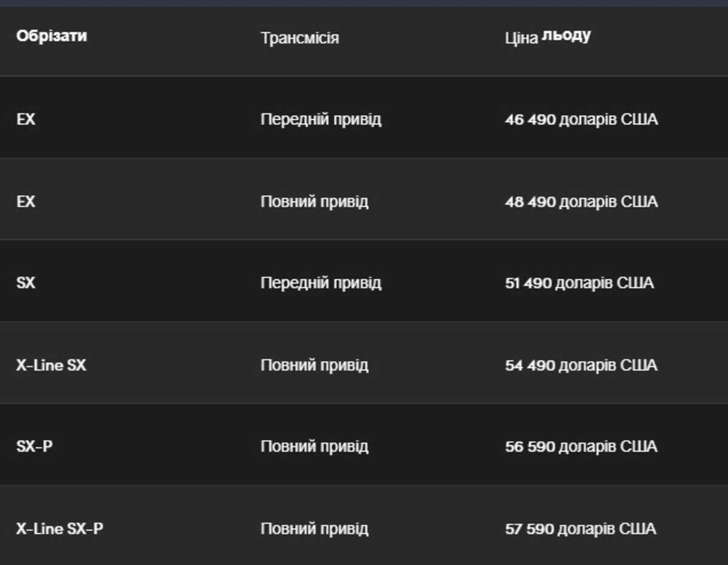Screen dimensions: 728x565
Task: Select the 51 490 доларів США price
Action: click(x=579, y=283)
